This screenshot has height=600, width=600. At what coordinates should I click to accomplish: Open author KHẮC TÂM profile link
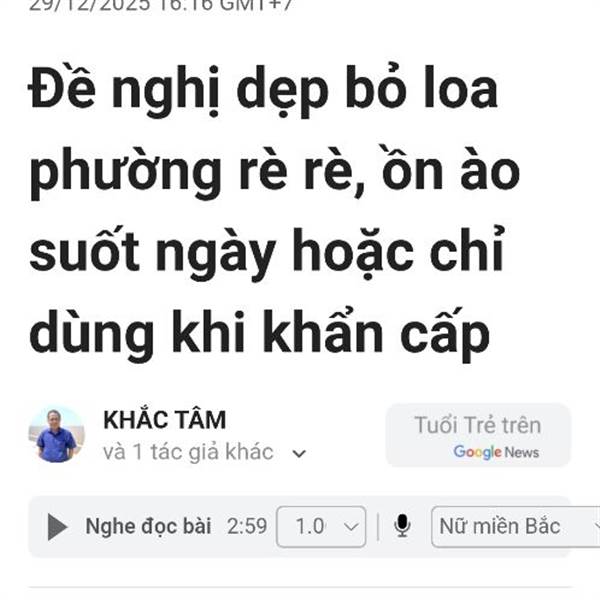tap(165, 420)
